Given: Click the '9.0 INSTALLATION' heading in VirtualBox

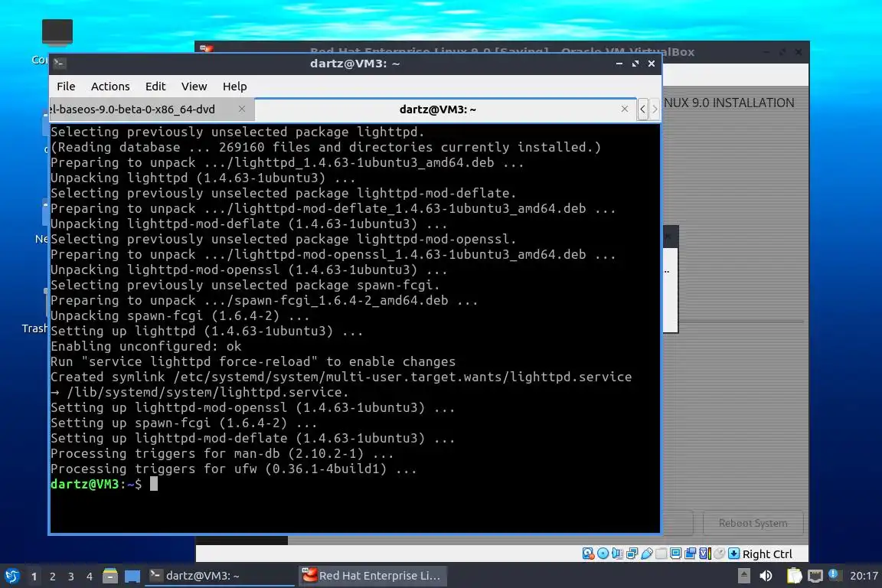Looking at the screenshot, I should pyautogui.click(x=743, y=103).
